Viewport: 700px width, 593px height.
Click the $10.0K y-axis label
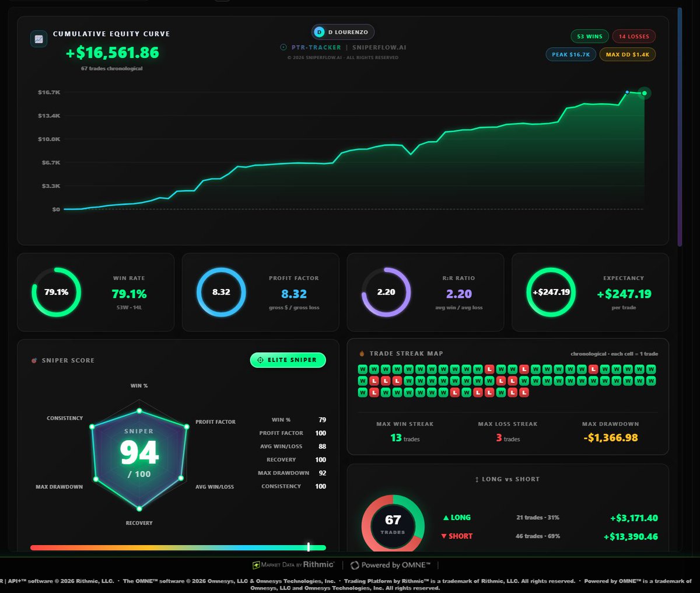49,139
